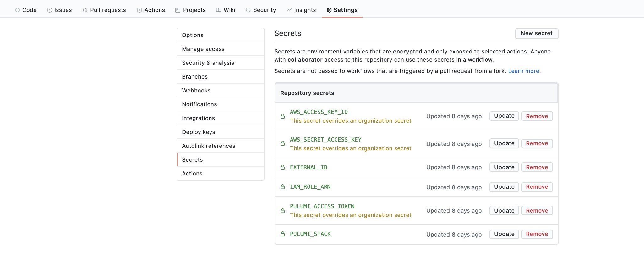The width and height of the screenshot is (644, 256).
Task: Update the PULUMI_ACCESS_TOKEN secret
Action: pyautogui.click(x=504, y=211)
